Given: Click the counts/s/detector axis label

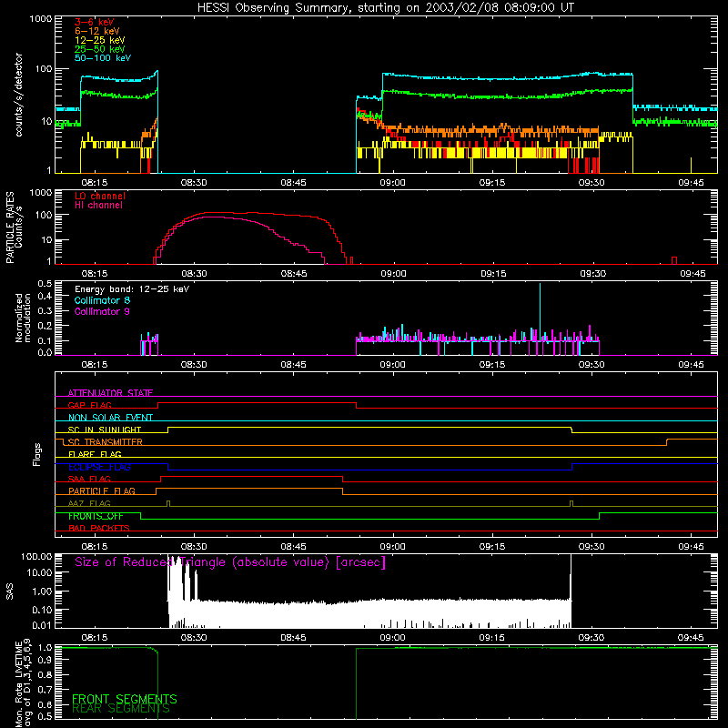Looking at the screenshot, I should [19, 95].
